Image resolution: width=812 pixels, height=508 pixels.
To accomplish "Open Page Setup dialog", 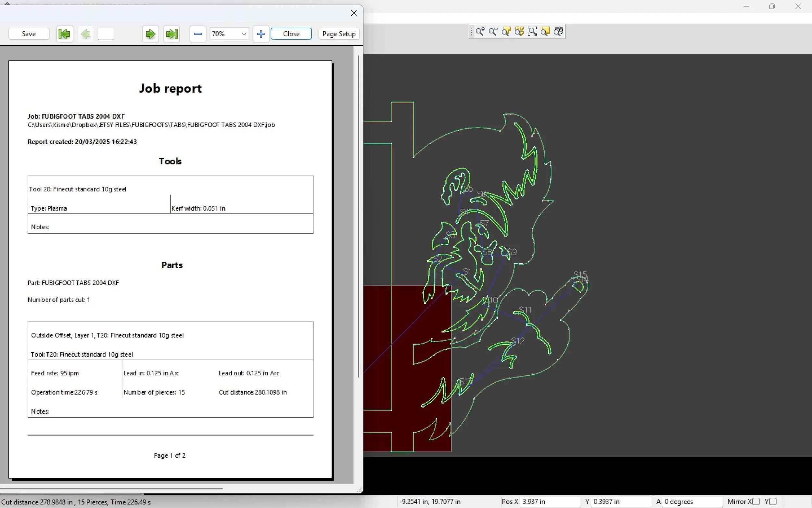I will click(339, 34).
